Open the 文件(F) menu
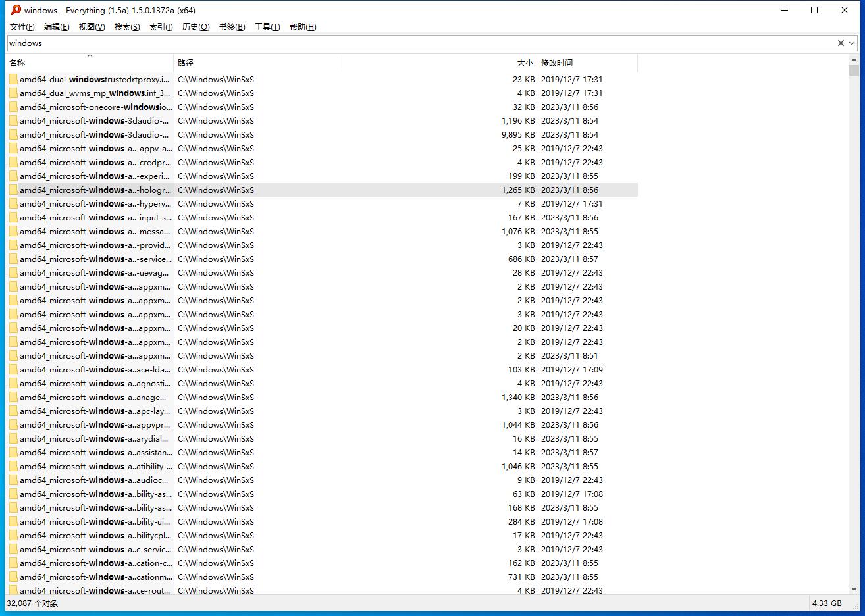865x616 pixels. click(22, 27)
